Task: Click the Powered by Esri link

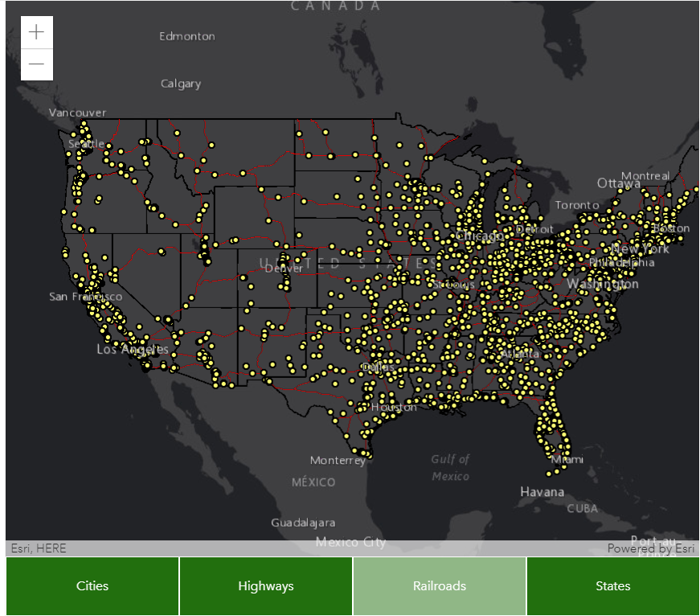Action: tap(650, 548)
